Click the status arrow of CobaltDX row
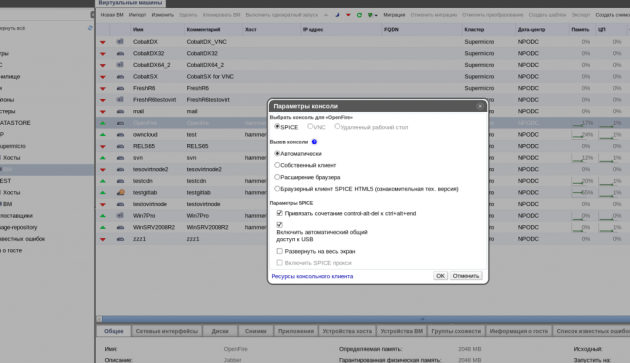Image resolution: width=630 pixels, height=363 pixels. coord(103,42)
